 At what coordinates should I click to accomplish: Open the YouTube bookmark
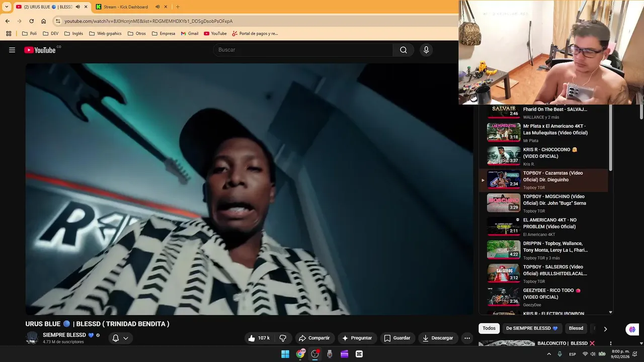click(215, 34)
